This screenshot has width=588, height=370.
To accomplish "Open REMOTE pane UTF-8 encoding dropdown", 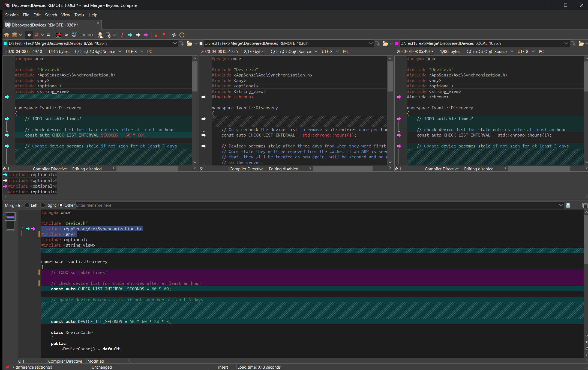I will (x=337, y=52).
